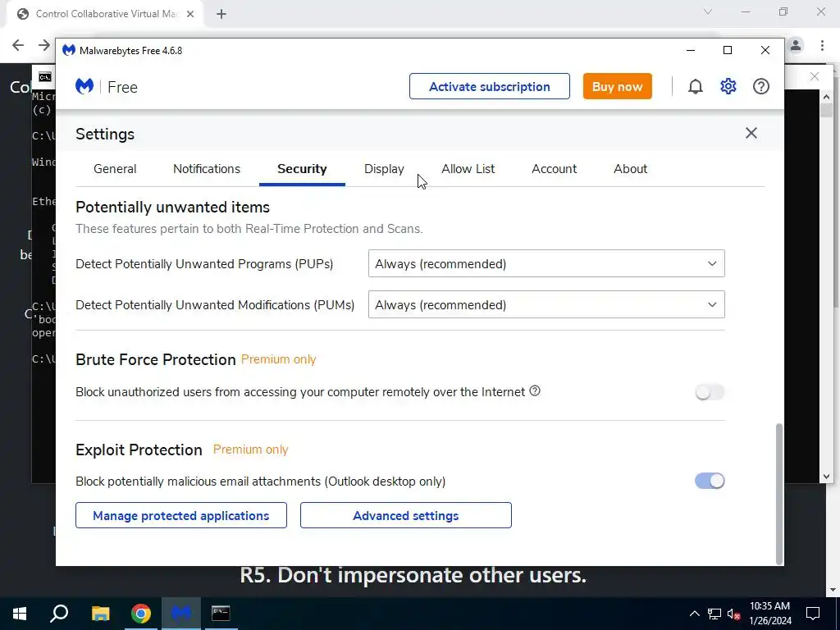Open the PUMs detection dropdown
The image size is (840, 630).
point(546,304)
